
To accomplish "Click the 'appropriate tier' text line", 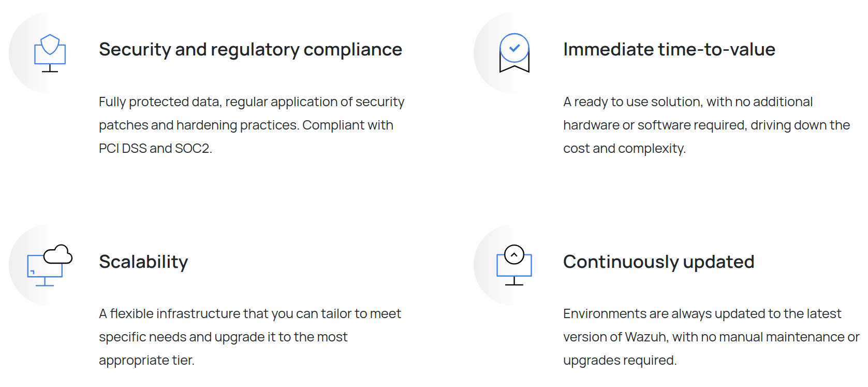I will coord(146,361).
